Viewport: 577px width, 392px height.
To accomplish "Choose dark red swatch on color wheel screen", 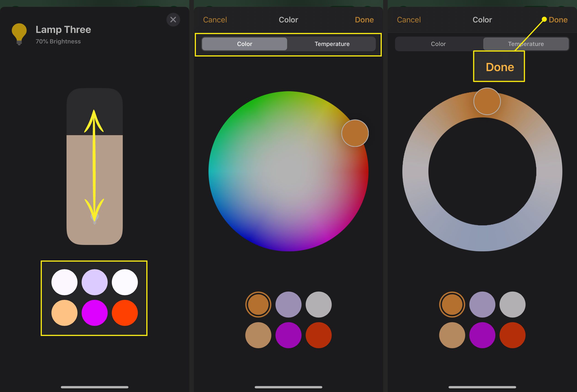I will (318, 335).
